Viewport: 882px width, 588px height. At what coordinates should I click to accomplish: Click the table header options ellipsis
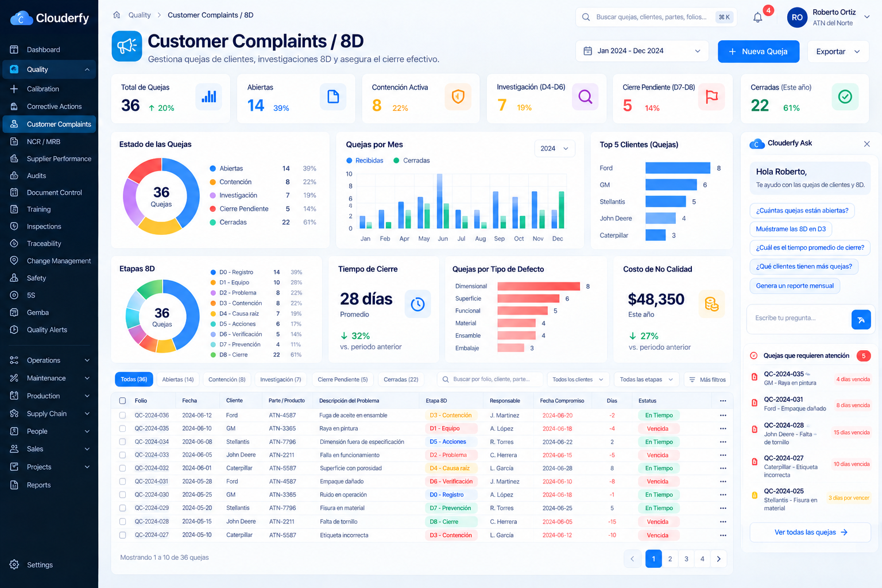tap(722, 401)
